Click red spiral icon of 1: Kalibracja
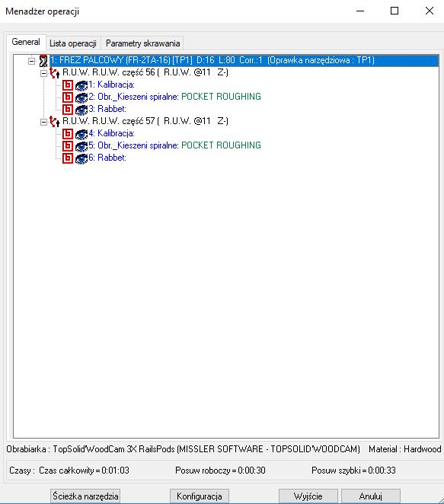 tap(68, 85)
